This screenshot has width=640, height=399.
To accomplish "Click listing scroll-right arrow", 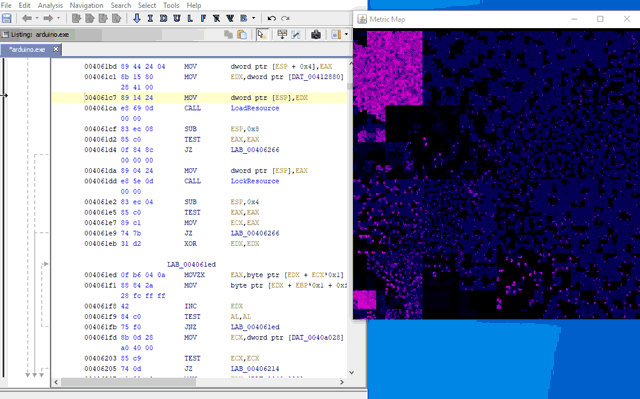I will [x=342, y=382].
